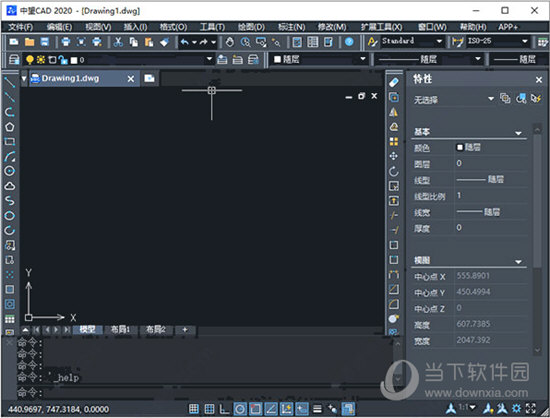The height and width of the screenshot is (418, 550).
Task: Click the Help question mark icon
Action: [349, 42]
